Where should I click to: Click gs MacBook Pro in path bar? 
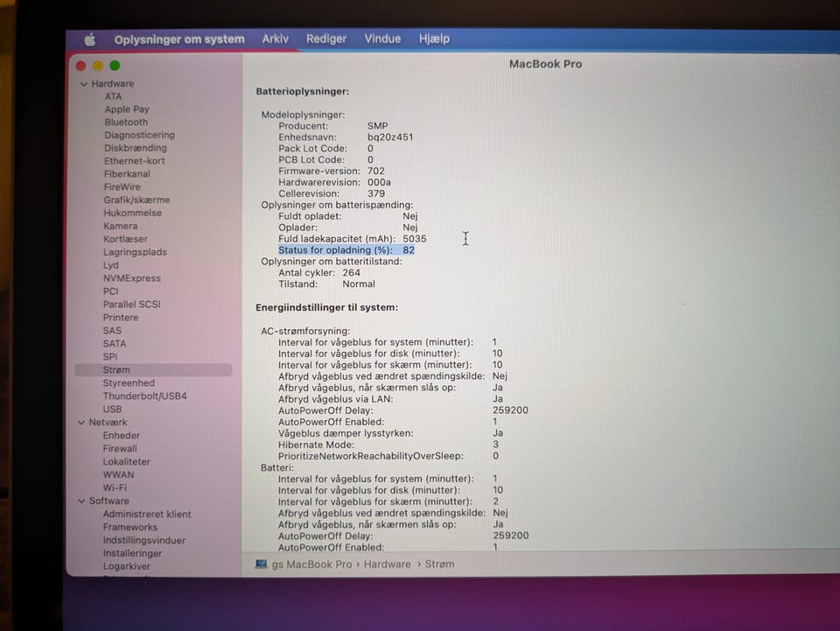pos(311,564)
